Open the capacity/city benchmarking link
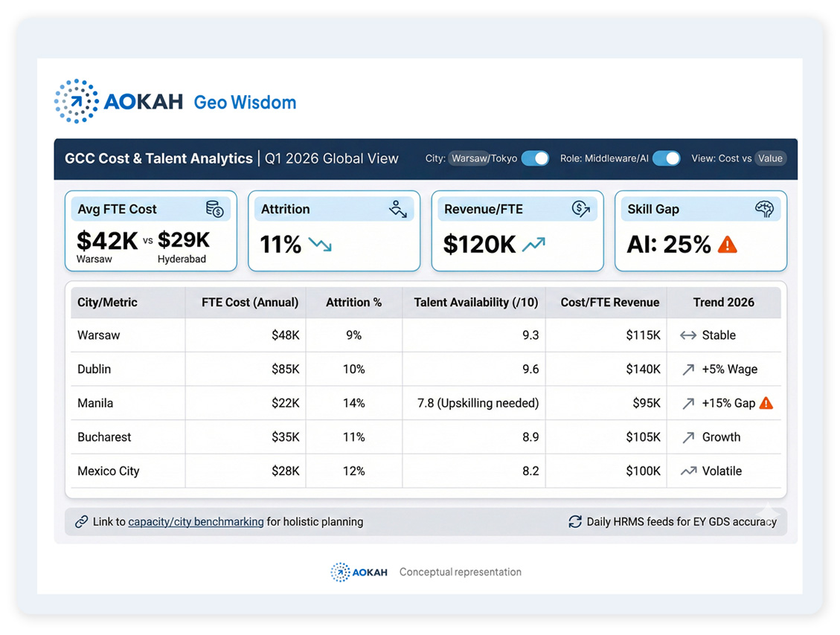This screenshot has height=635, width=840. (196, 521)
